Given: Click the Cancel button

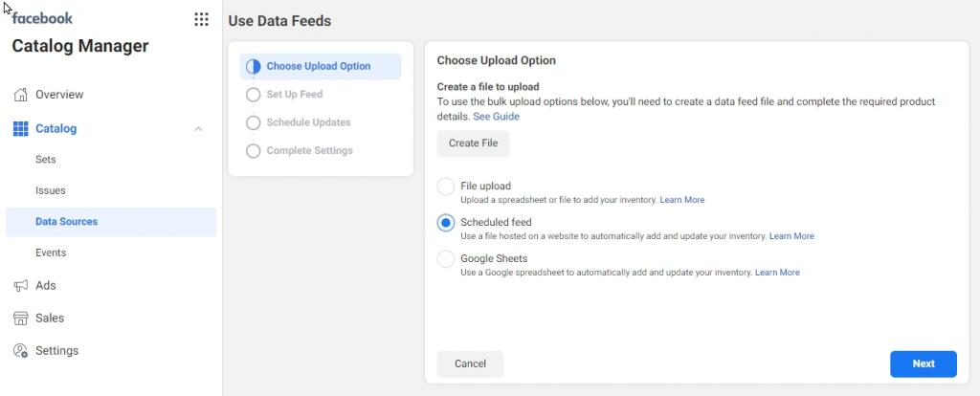Looking at the screenshot, I should click(x=470, y=364).
